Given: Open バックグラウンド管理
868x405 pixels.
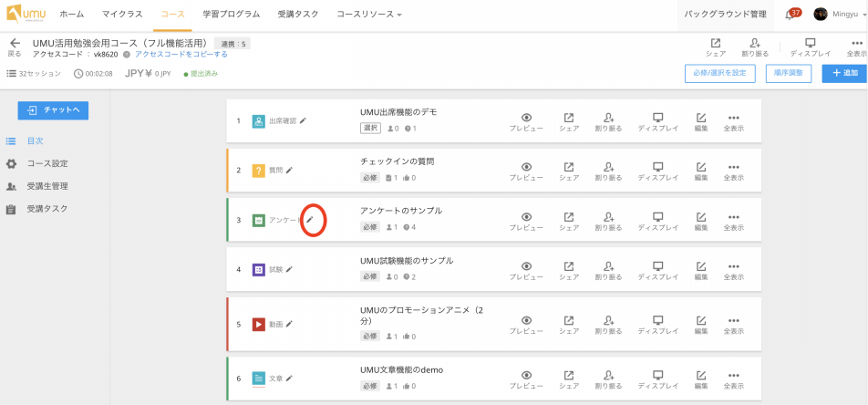Looking at the screenshot, I should pos(725,15).
